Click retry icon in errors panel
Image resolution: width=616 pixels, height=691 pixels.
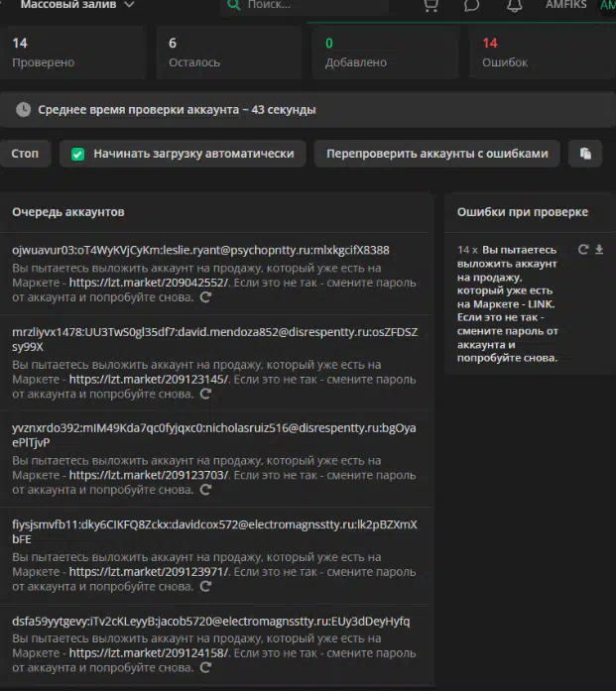[583, 250]
